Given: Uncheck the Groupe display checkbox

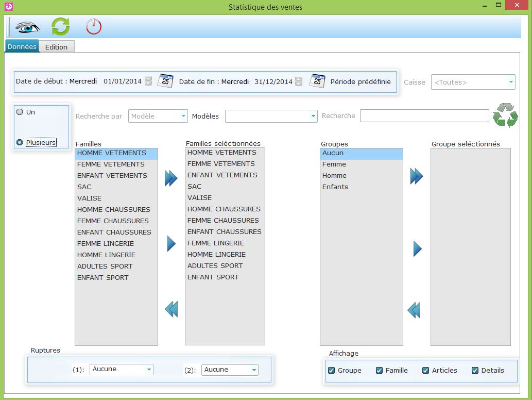Looking at the screenshot, I should 332,370.
